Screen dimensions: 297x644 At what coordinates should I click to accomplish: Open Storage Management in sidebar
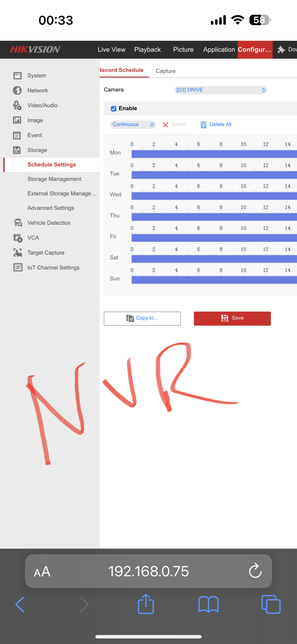click(54, 179)
